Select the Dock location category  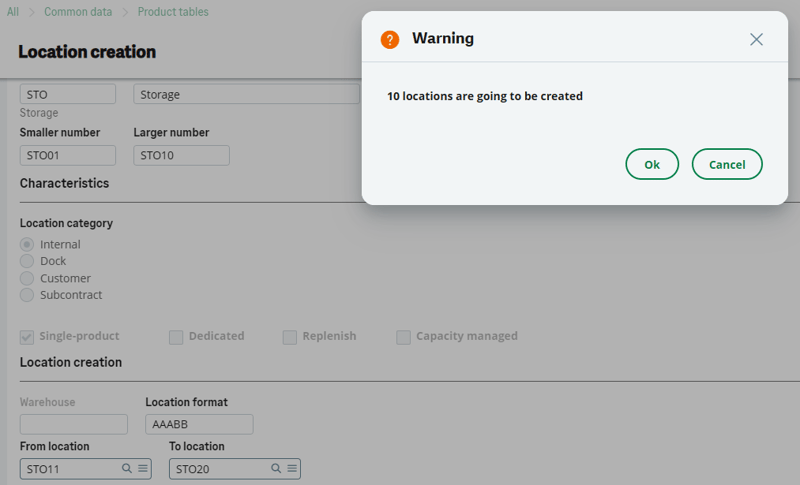(27, 261)
